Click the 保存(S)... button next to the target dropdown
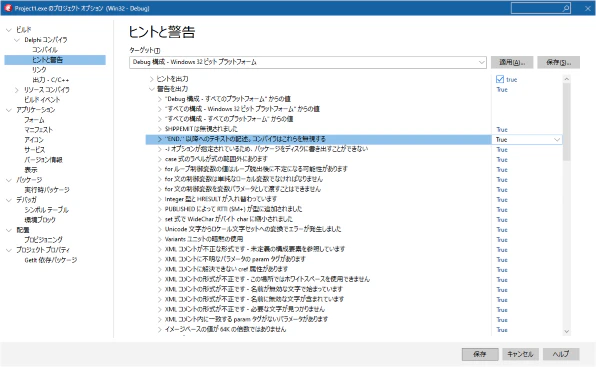Viewport: 596px width, 367px height. tap(558, 62)
